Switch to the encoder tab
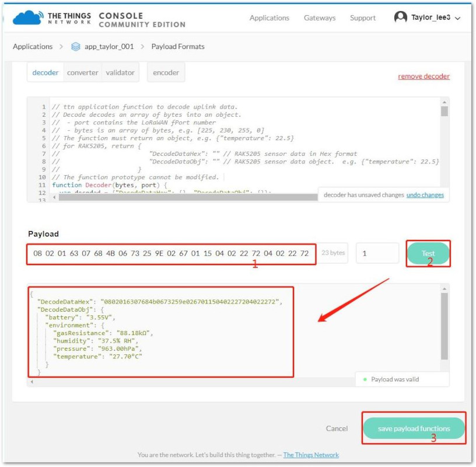476x467 pixels. 166,72
